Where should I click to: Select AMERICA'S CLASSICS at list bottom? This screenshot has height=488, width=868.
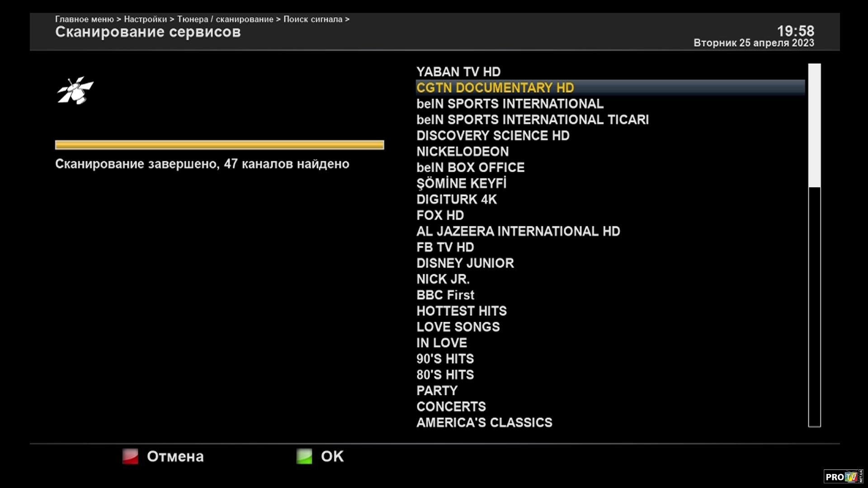[484, 422]
